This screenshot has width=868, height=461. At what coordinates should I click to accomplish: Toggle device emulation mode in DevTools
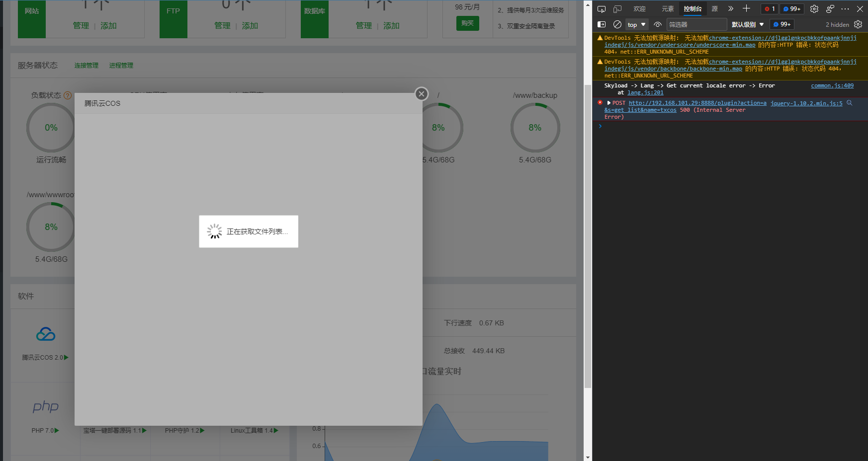point(617,9)
